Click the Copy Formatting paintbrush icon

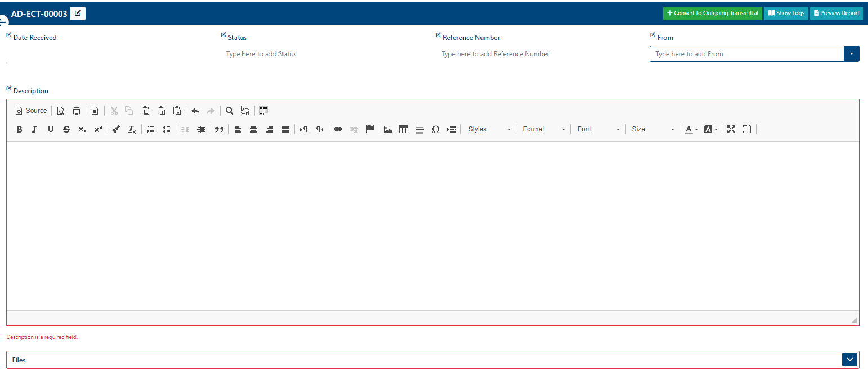116,129
